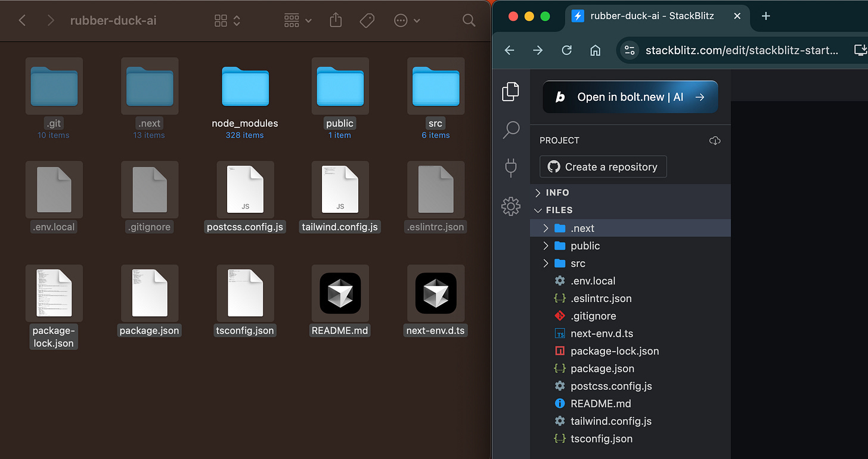
Task: Select the node_modules folder in Finder
Action: pos(245,86)
